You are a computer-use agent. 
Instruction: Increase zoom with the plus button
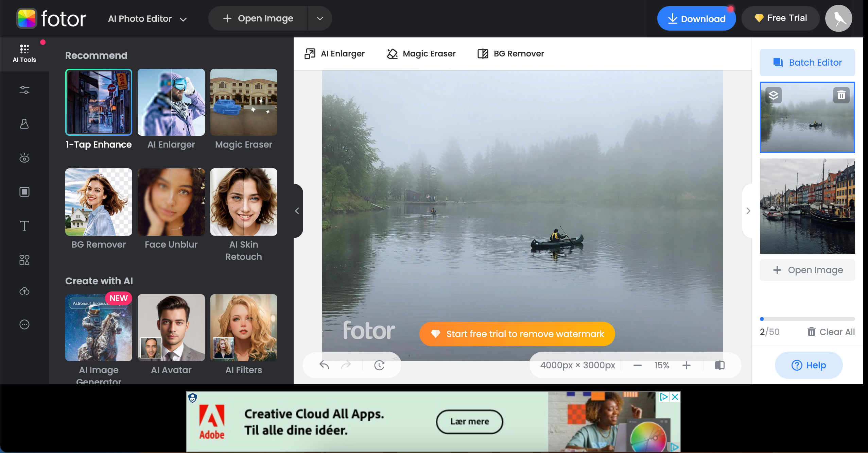tap(686, 365)
